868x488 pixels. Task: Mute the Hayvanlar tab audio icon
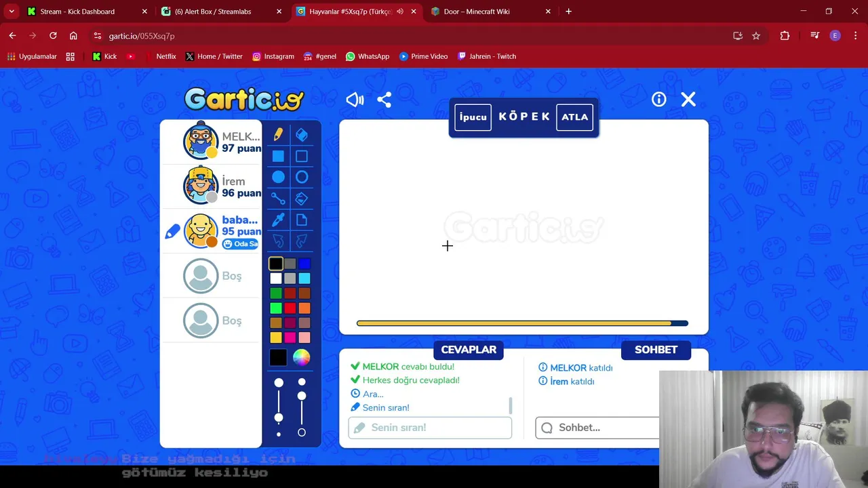click(x=399, y=12)
